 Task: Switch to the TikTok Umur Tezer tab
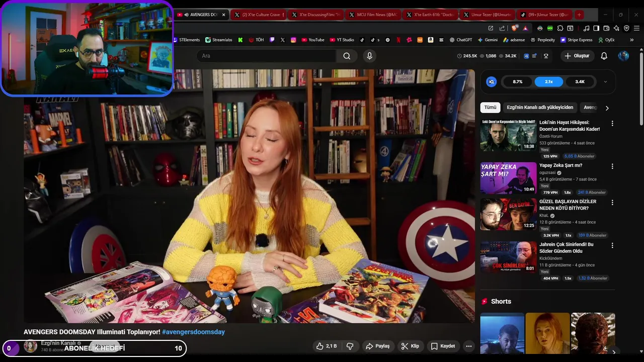click(x=545, y=15)
